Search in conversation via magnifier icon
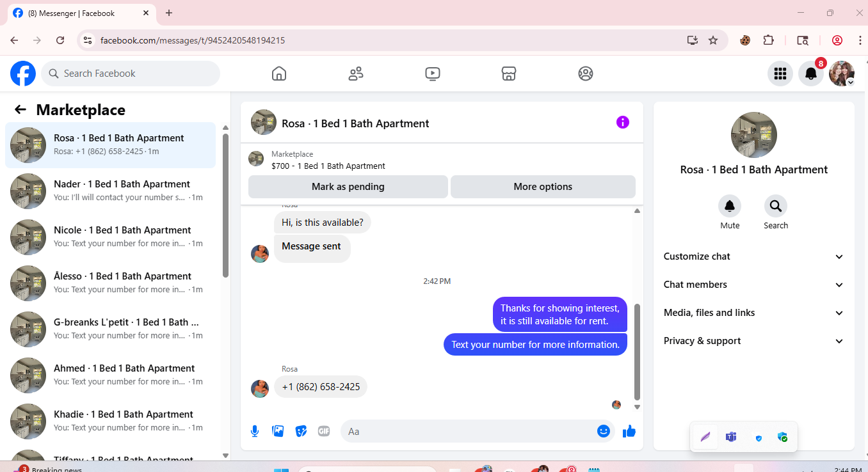The image size is (868, 472). tap(776, 206)
